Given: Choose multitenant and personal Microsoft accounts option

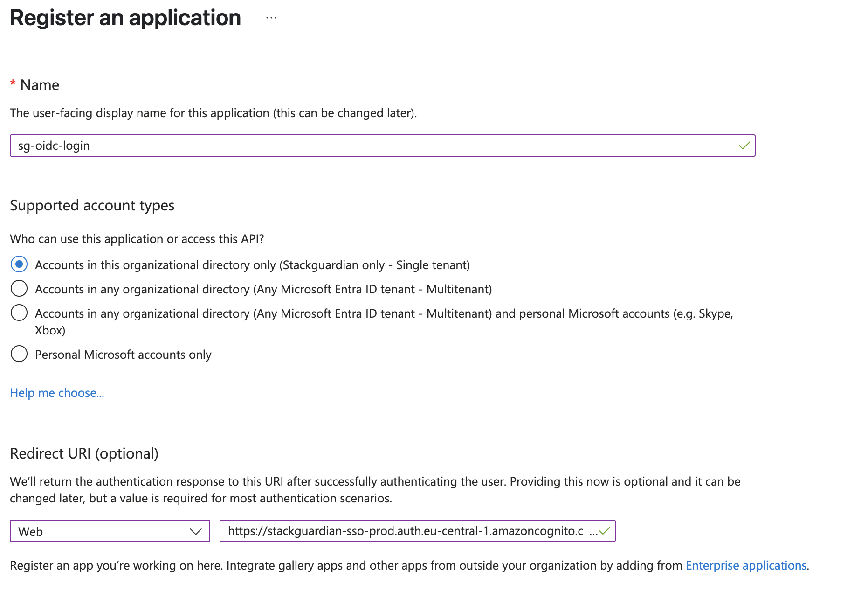Looking at the screenshot, I should point(19,313).
